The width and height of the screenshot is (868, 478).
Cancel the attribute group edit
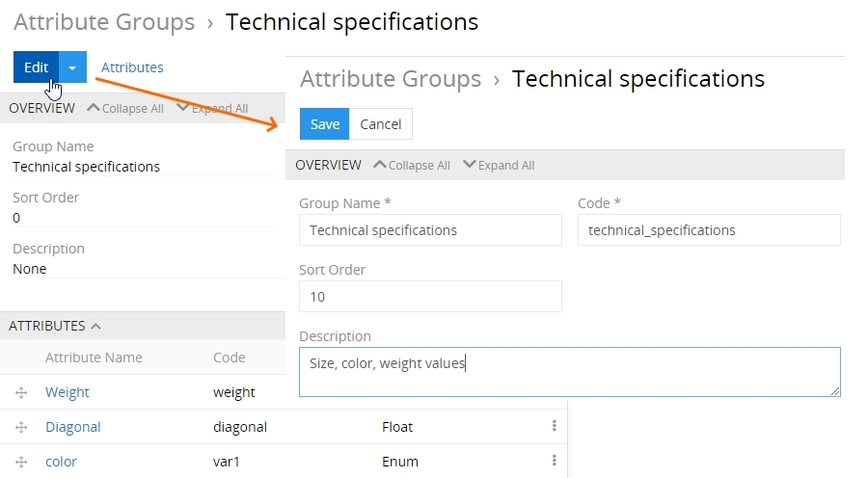[x=381, y=124]
